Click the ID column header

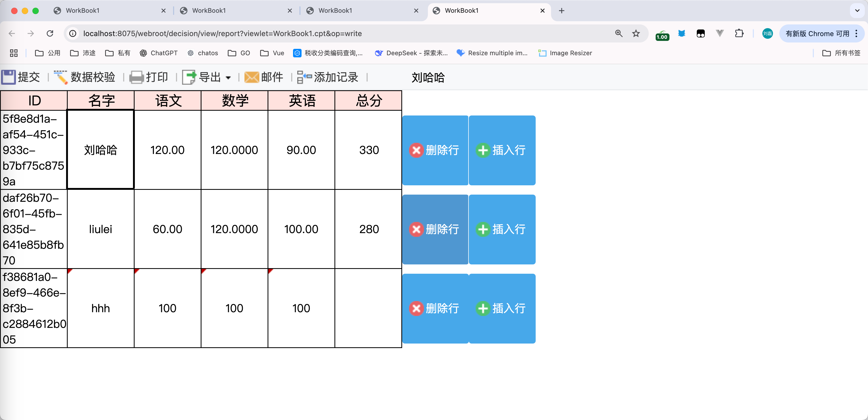(x=34, y=100)
